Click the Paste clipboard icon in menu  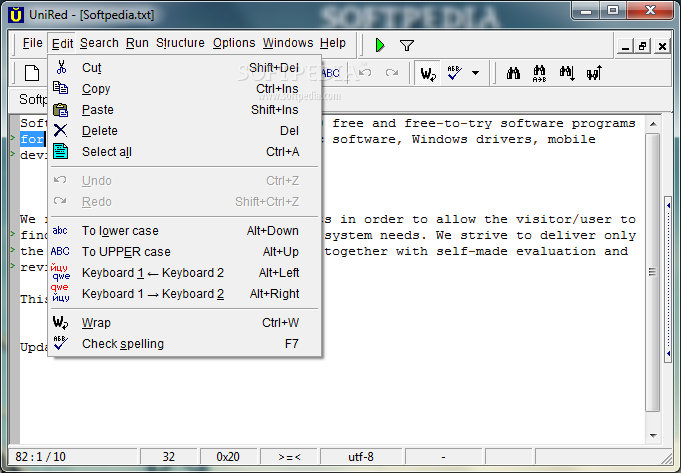(60, 109)
